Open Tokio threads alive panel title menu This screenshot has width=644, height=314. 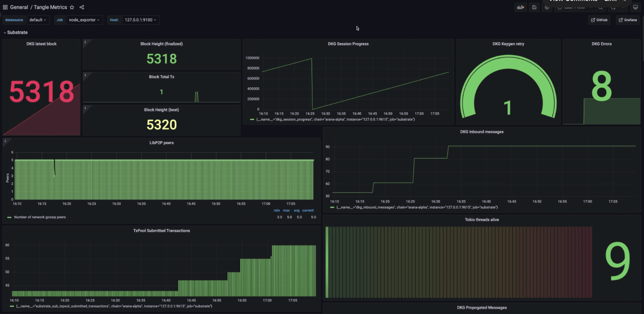(482, 220)
